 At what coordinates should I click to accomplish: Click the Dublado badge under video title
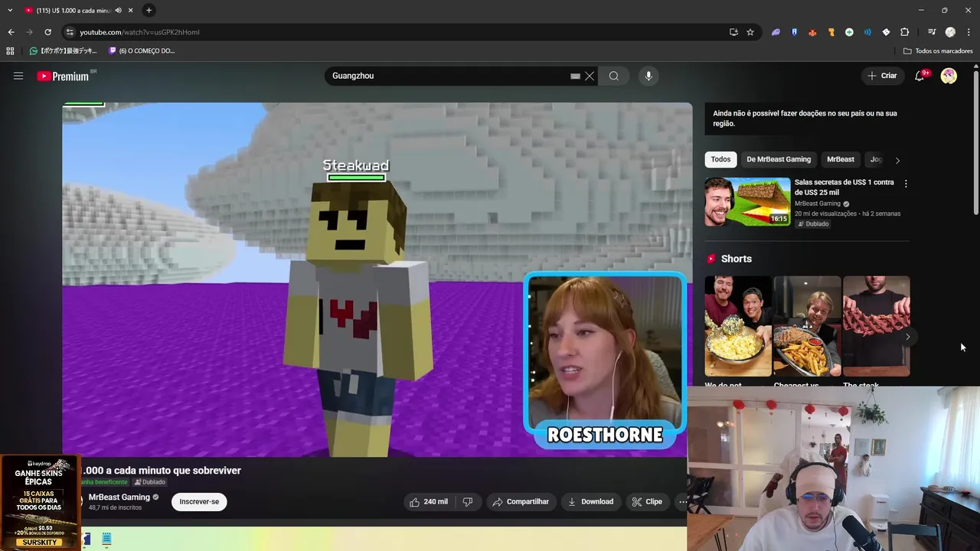pos(150,482)
